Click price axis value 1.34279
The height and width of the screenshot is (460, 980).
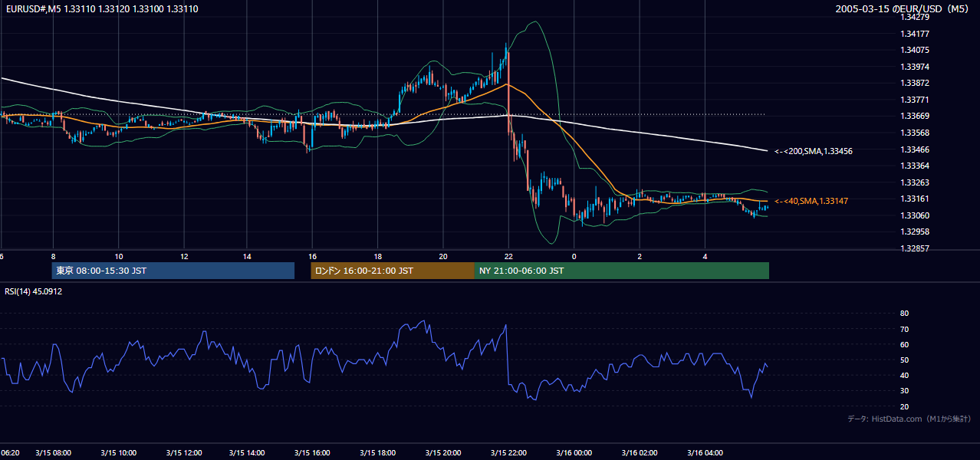(x=916, y=17)
